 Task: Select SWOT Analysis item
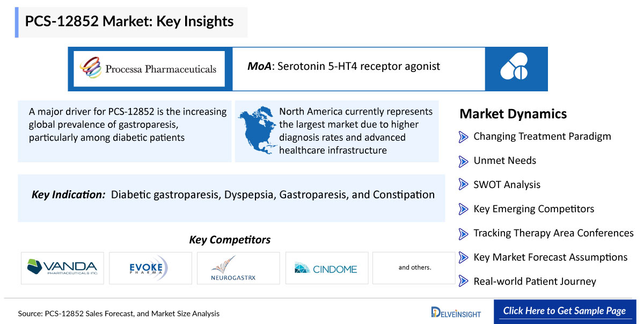[x=507, y=184]
